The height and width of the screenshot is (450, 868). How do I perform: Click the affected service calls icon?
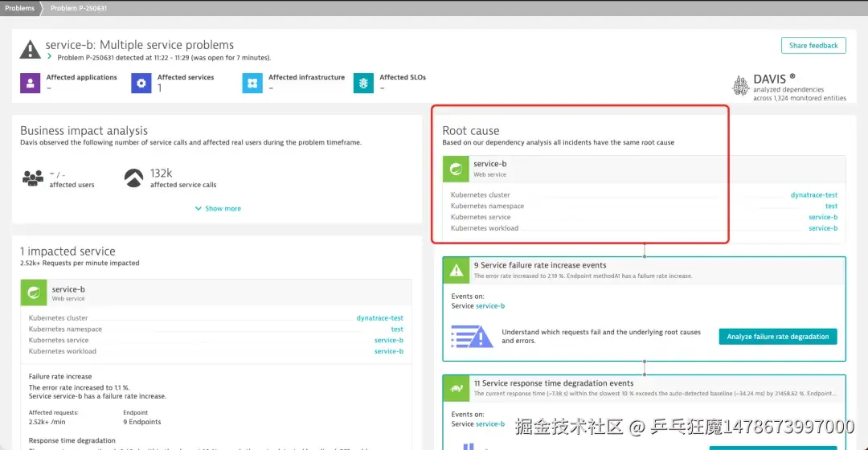[133, 178]
